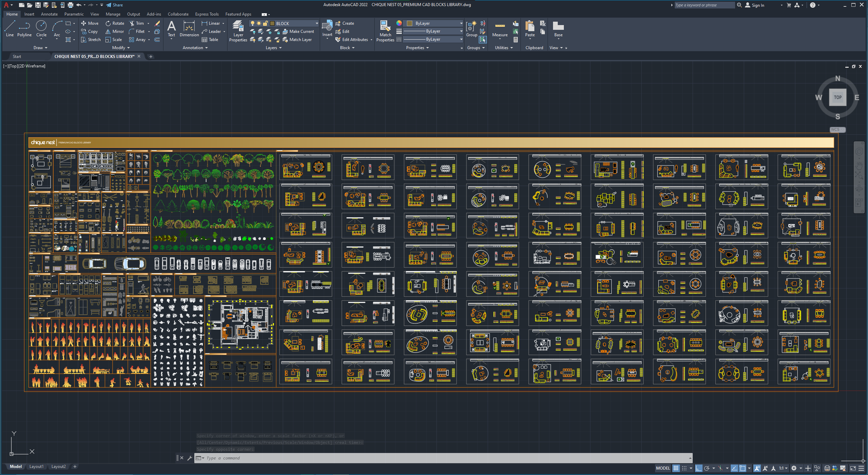Toggle grid display in the status bar
This screenshot has width=868, height=475.
(676, 468)
